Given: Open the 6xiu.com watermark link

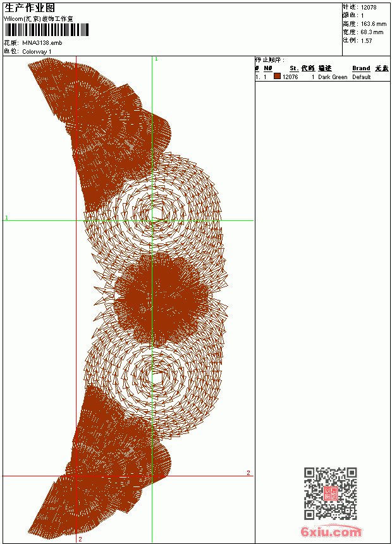Looking at the screenshot, I should click(x=331, y=531).
